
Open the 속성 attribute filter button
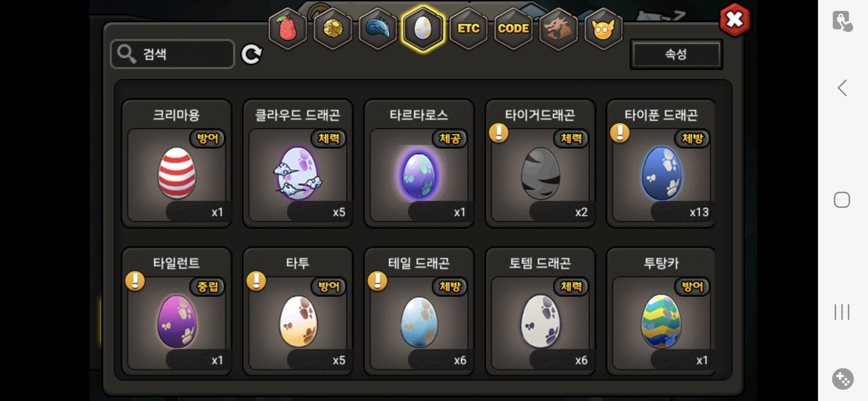676,54
